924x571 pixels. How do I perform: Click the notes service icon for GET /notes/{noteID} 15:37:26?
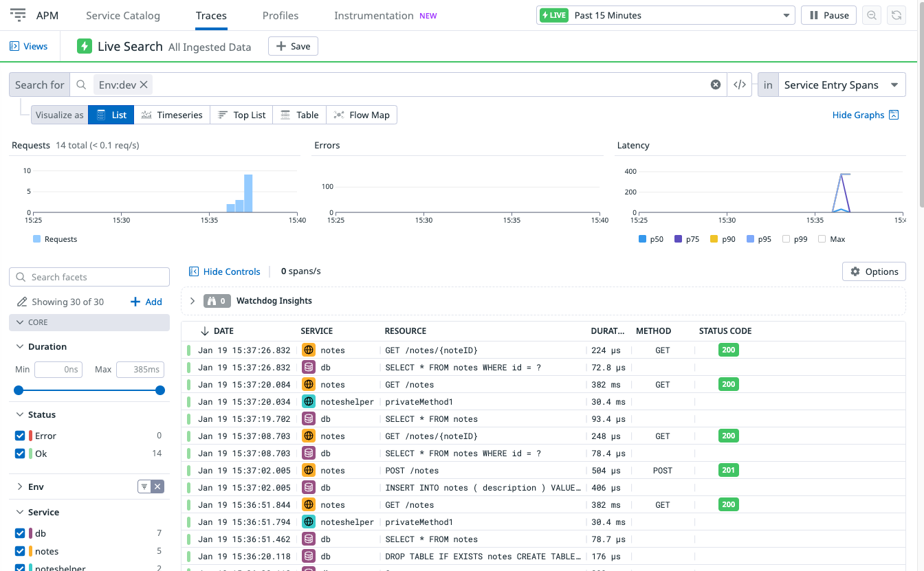309,350
